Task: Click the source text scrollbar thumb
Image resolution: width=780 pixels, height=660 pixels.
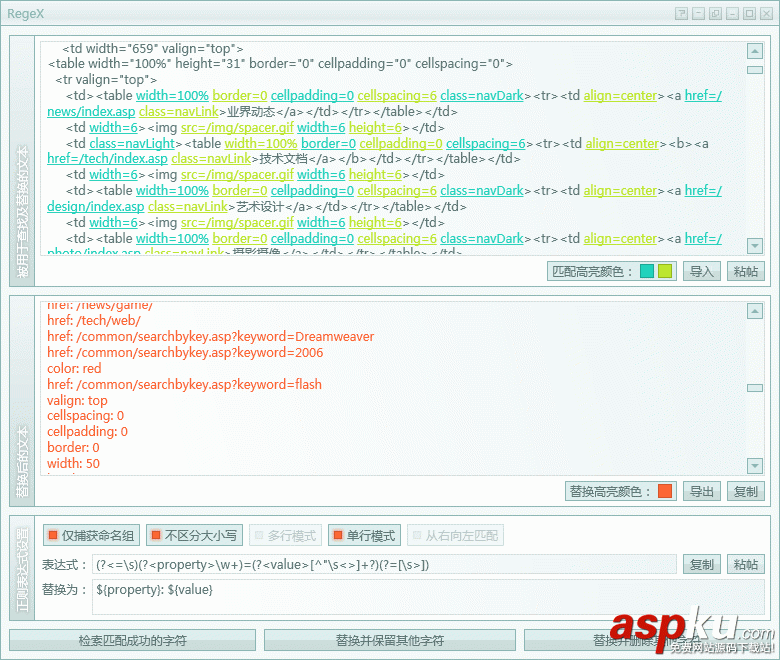Action: point(755,70)
